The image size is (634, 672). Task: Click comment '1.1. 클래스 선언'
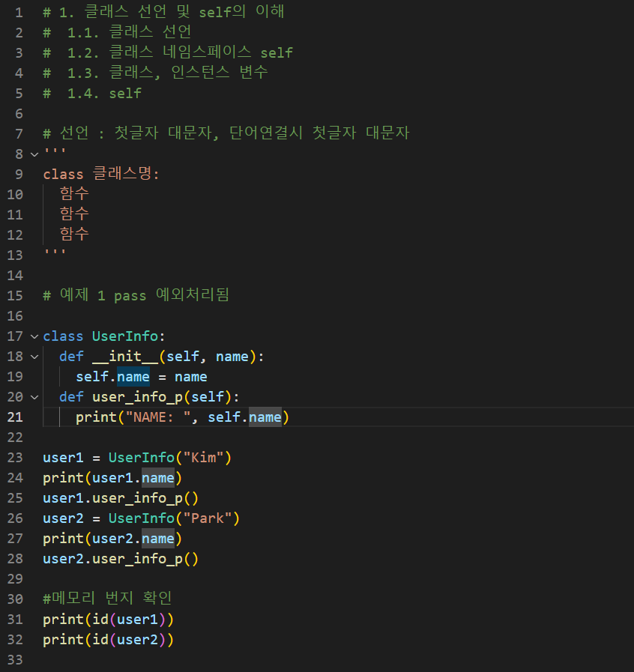[130, 32]
